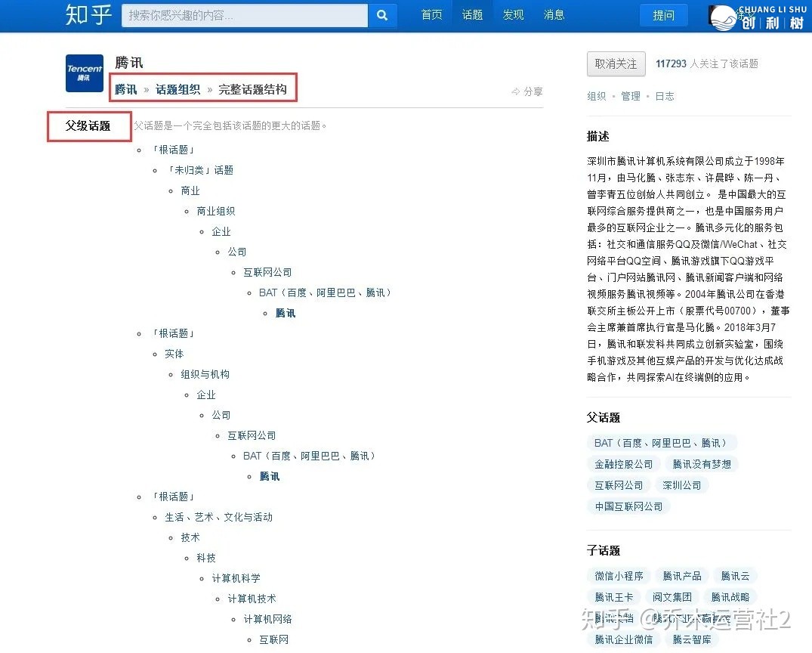Select the 计算机科学 tree node
Viewport: 812px width, 653px height.
point(236,578)
